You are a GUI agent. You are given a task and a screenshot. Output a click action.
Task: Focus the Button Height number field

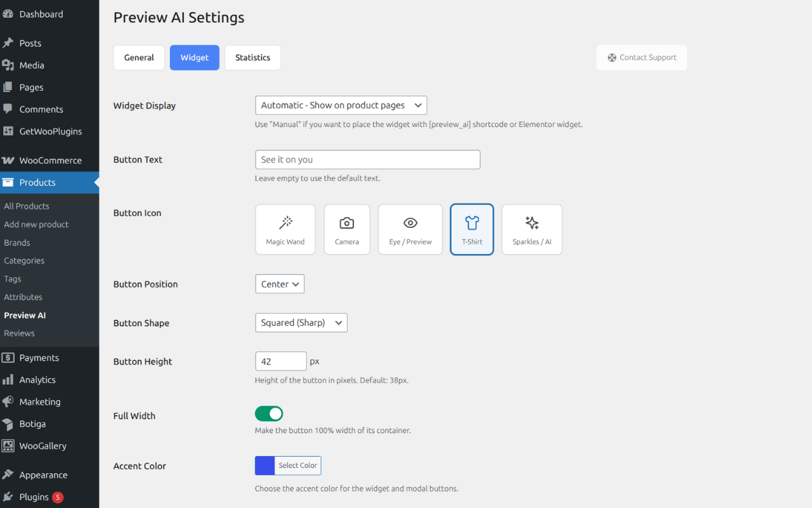coord(280,361)
